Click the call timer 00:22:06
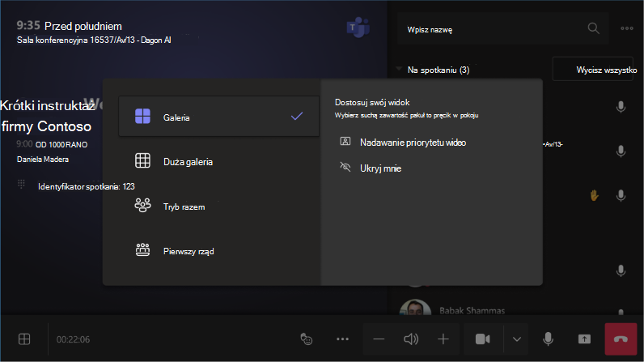Screen dimensions: 644x362 pyautogui.click(x=73, y=339)
